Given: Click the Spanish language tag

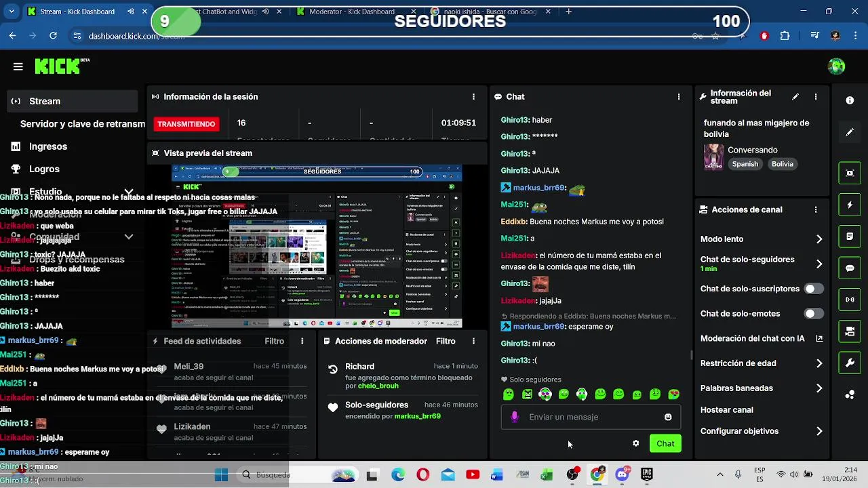Looking at the screenshot, I should pyautogui.click(x=745, y=164).
